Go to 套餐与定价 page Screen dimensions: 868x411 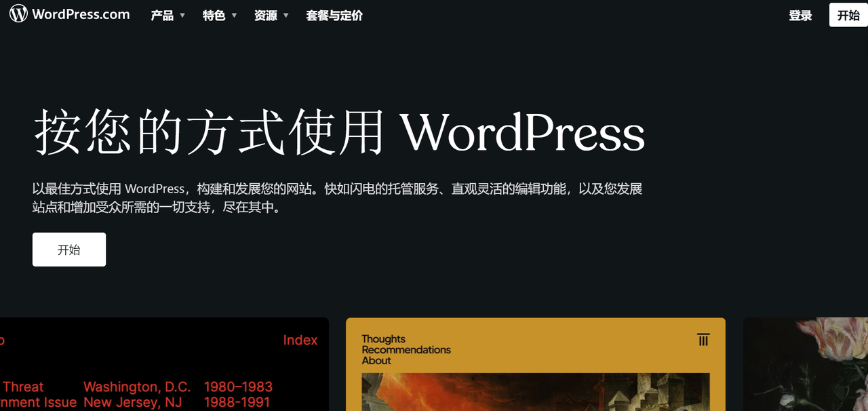tap(334, 16)
